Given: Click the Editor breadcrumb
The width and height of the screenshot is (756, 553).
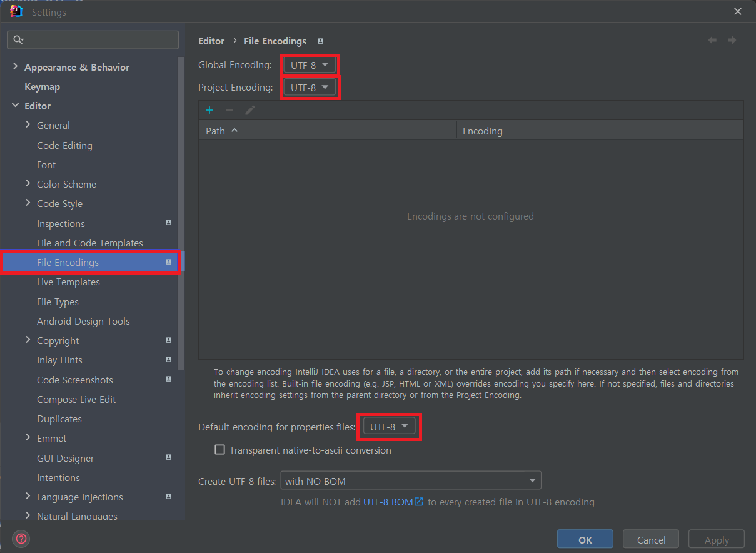Looking at the screenshot, I should (x=211, y=41).
